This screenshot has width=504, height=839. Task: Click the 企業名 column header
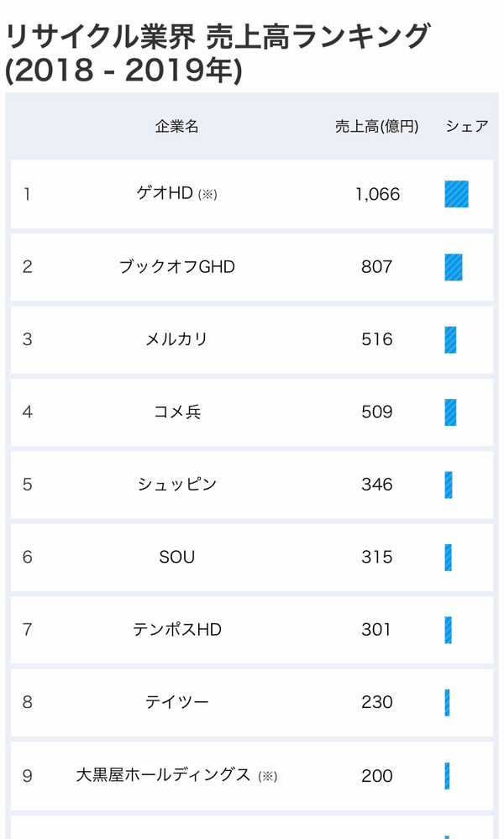pos(176,126)
